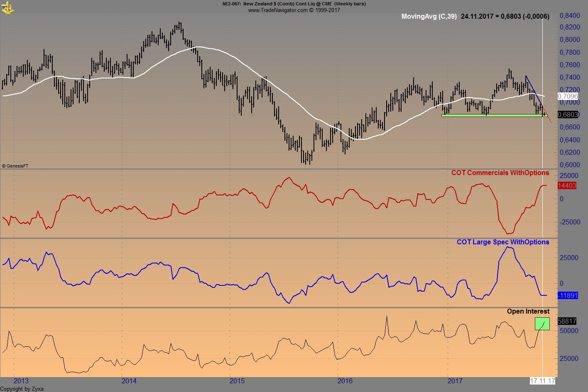This screenshot has height=392, width=588.
Task: Click the gold anchor application logo
Action: (x=8, y=7)
